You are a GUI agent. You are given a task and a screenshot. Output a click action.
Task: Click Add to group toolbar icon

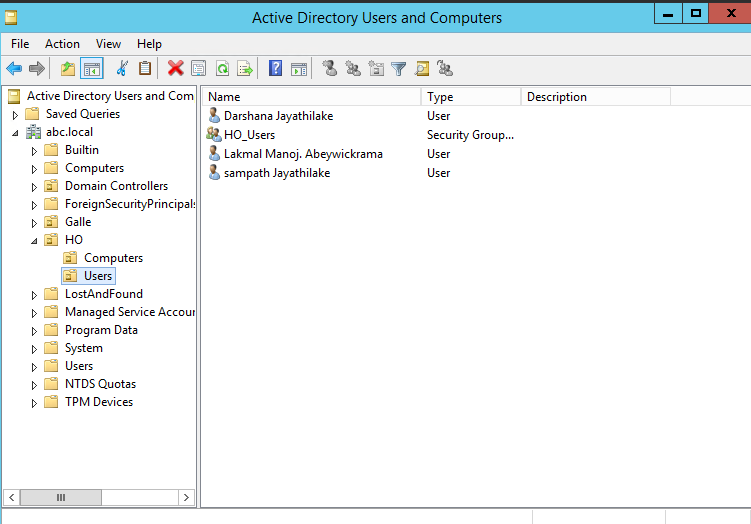445,68
